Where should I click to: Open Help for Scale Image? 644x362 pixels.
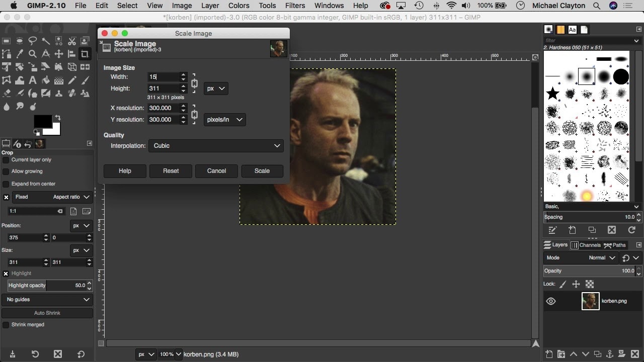(x=125, y=171)
